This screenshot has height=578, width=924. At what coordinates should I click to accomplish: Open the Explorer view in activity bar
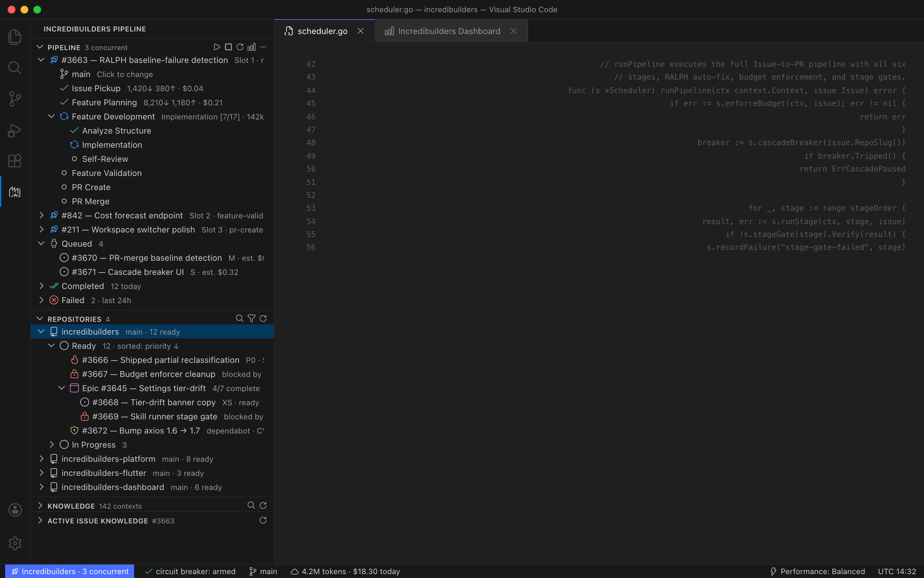pyautogui.click(x=15, y=37)
